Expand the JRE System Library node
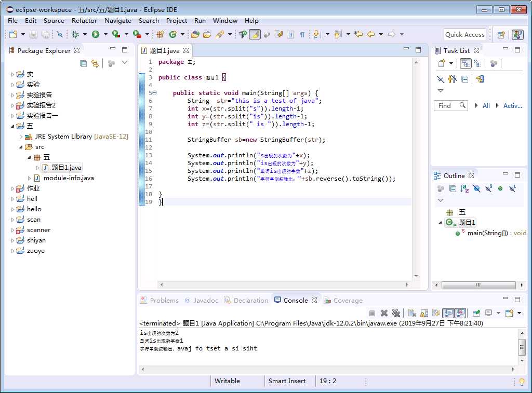532x393 pixels. (x=21, y=137)
